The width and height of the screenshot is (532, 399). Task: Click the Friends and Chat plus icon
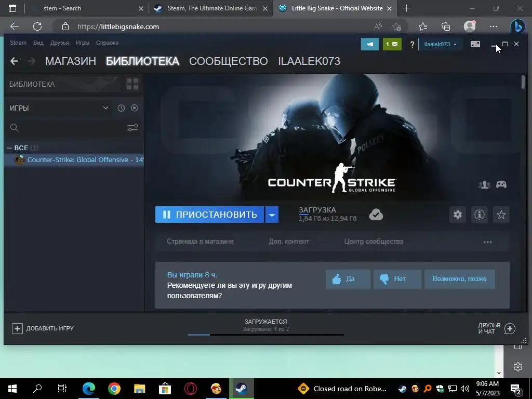[510, 328]
